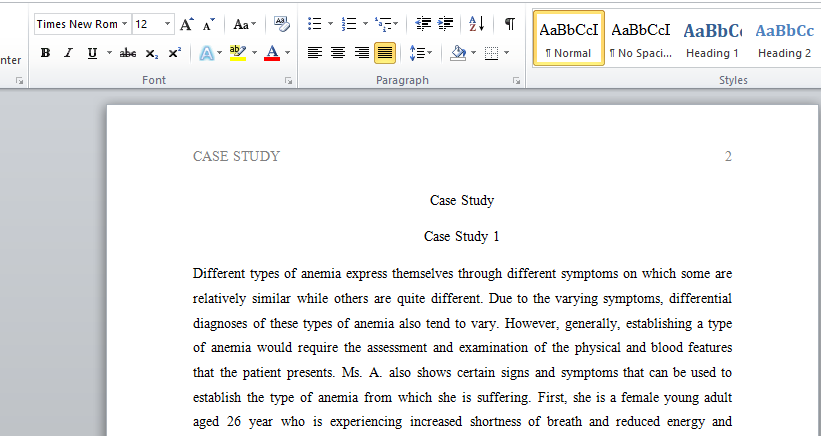The height and width of the screenshot is (436, 821).
Task: Center the text alignment
Action: point(338,53)
